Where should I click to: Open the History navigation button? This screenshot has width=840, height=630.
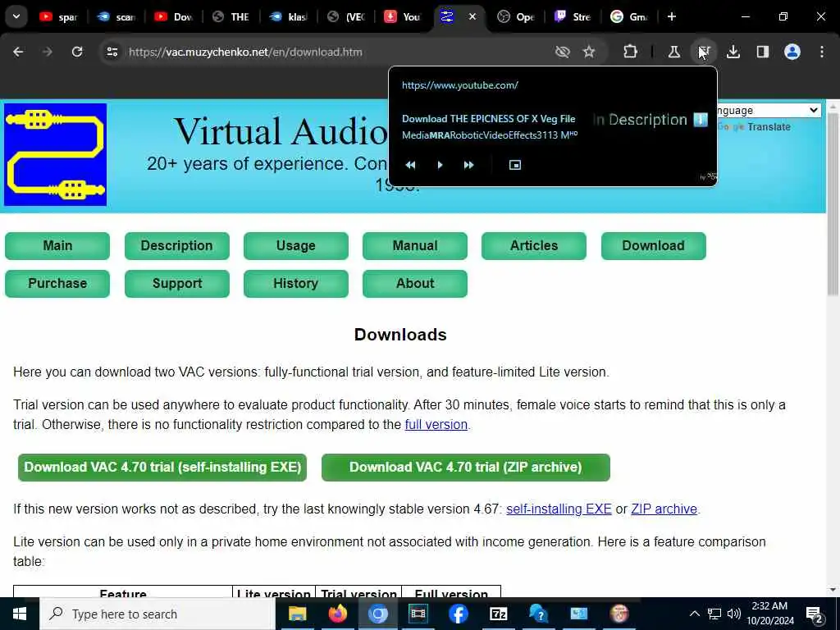pos(295,283)
